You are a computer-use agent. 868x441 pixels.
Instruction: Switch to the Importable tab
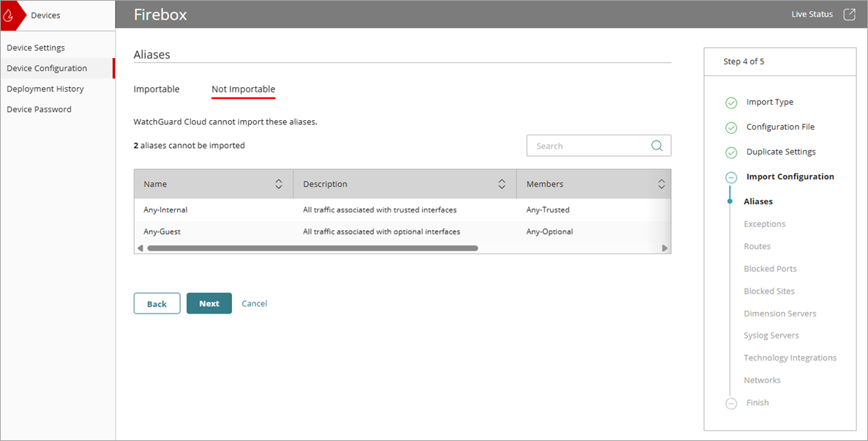[x=157, y=89]
